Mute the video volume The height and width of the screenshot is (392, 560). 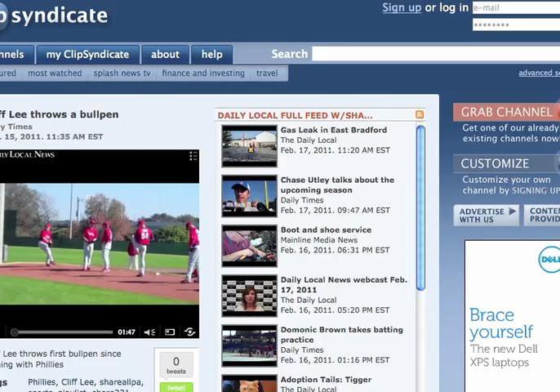[149, 332]
